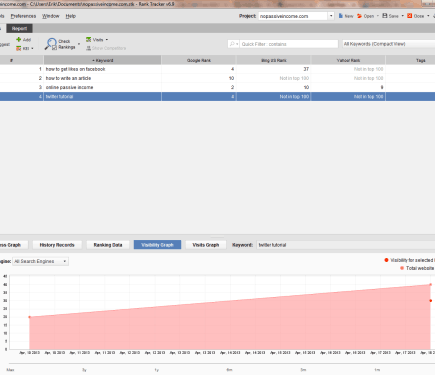Toggle the 'Visibility for selected' legend marker

click(386, 260)
